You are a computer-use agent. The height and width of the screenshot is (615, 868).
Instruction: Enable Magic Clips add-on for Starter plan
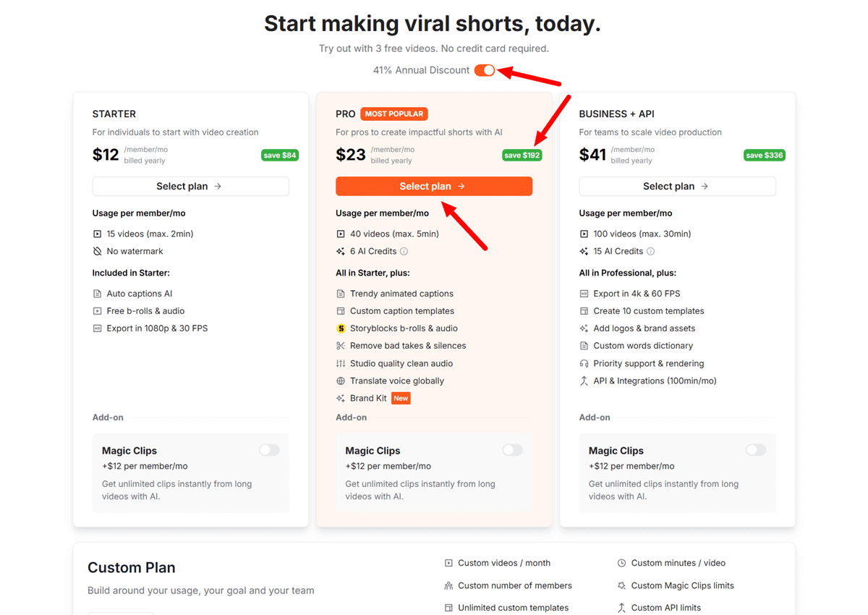[x=269, y=450]
